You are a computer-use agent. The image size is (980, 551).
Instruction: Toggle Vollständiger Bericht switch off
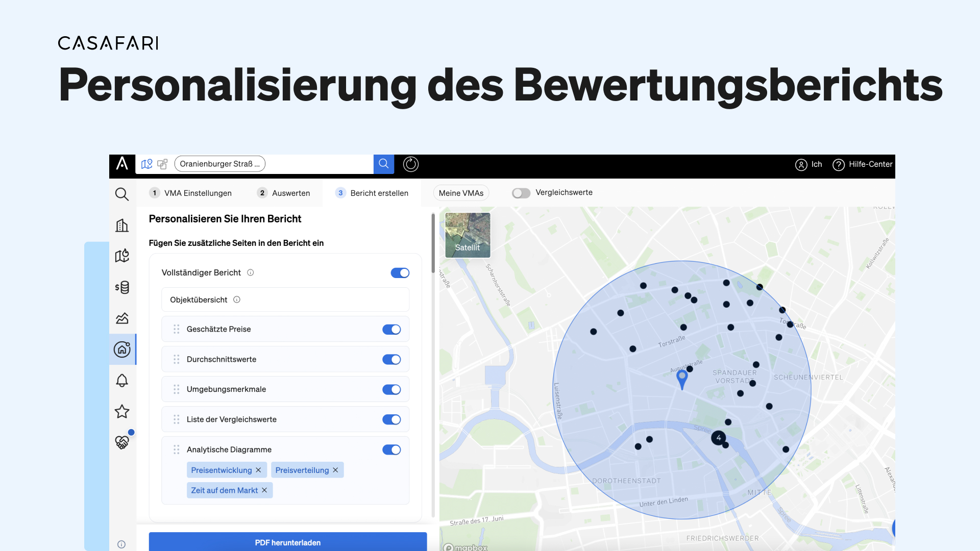click(x=400, y=273)
